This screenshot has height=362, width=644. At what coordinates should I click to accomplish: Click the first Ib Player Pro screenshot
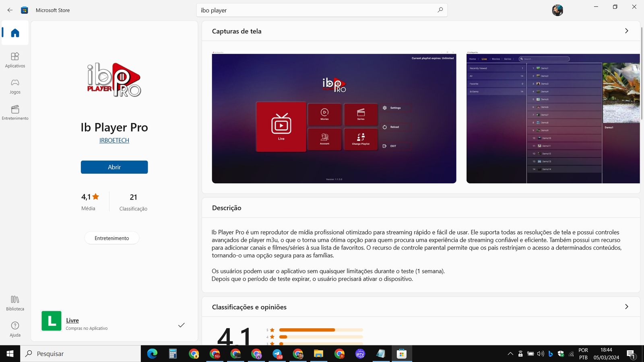click(x=333, y=117)
